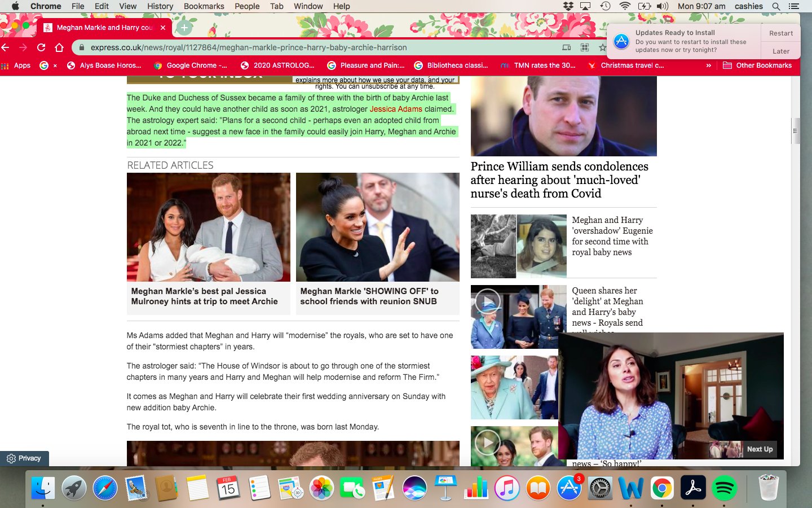The height and width of the screenshot is (508, 812).
Task: Show hidden bookmarks with double chevron
Action: coord(709,65)
